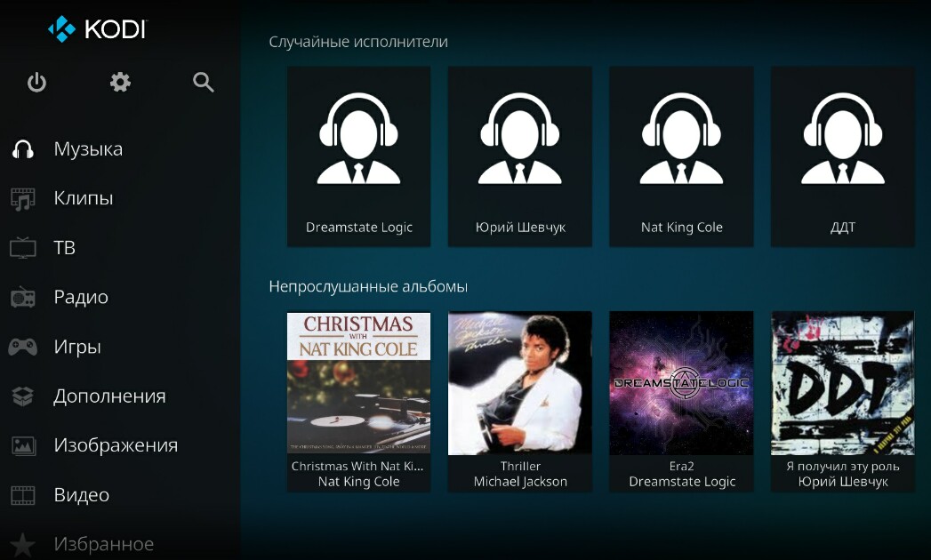The image size is (931, 560).
Task: Click the Kodi logo
Action: tap(98, 28)
